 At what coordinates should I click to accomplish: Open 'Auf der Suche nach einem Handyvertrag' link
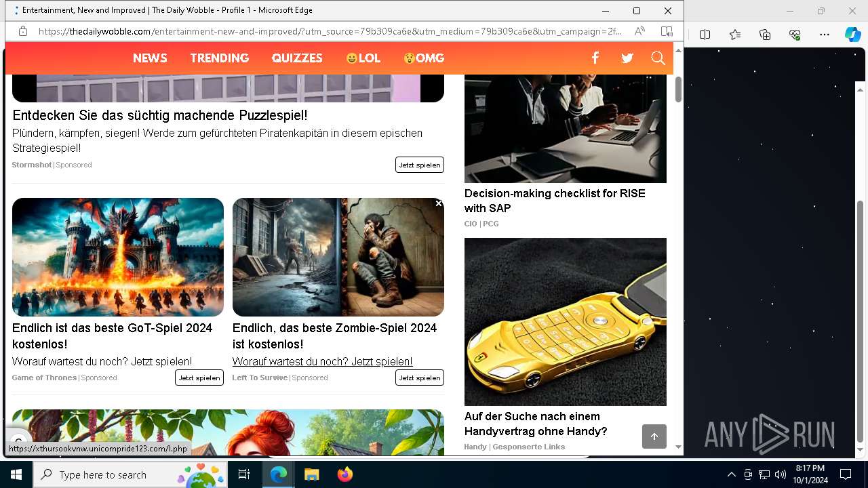(536, 424)
